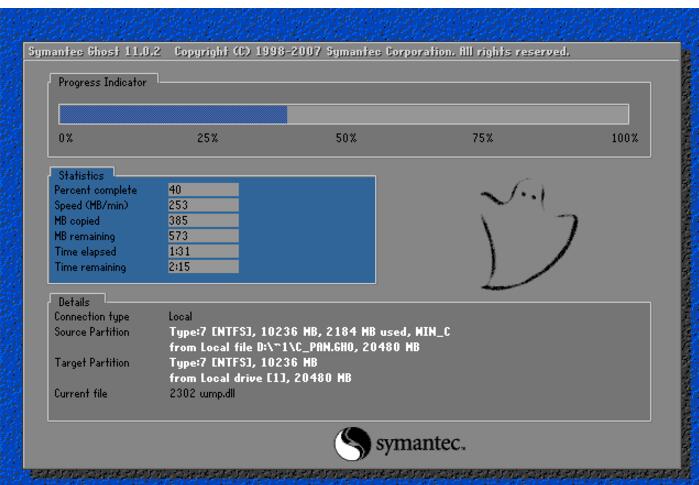The image size is (699, 485).
Task: Click the Percent complete value 40
Action: (203, 189)
